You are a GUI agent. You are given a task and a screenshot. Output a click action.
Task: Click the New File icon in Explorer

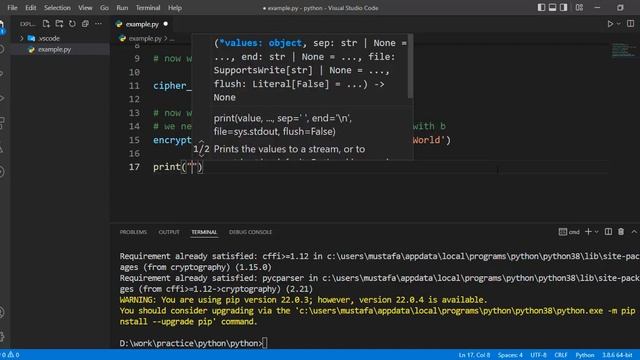[46, 24]
